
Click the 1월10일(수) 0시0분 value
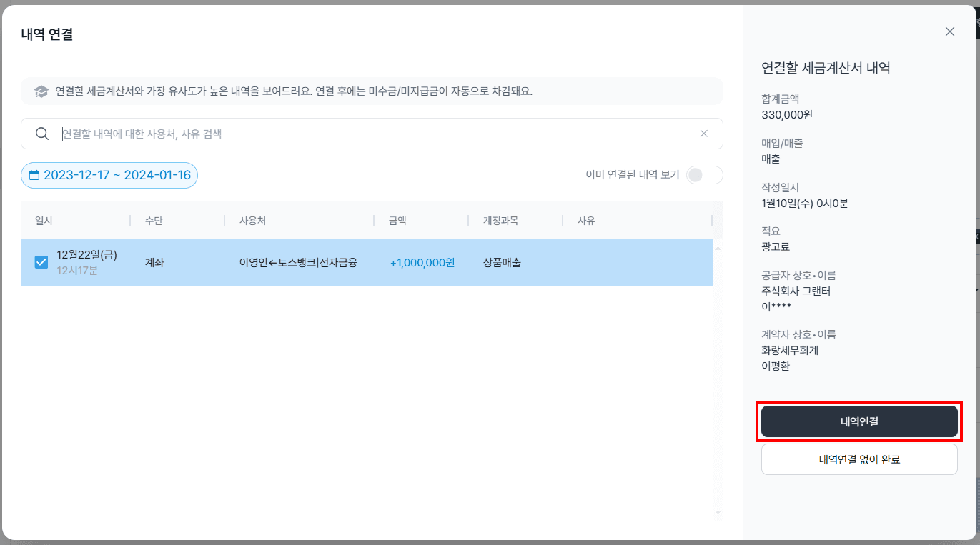[805, 203]
